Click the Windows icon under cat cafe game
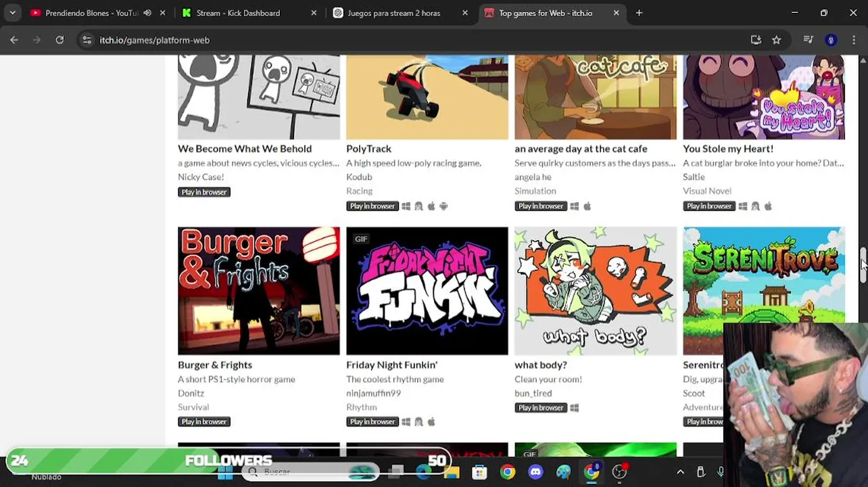This screenshot has width=868, height=487. coord(575,206)
